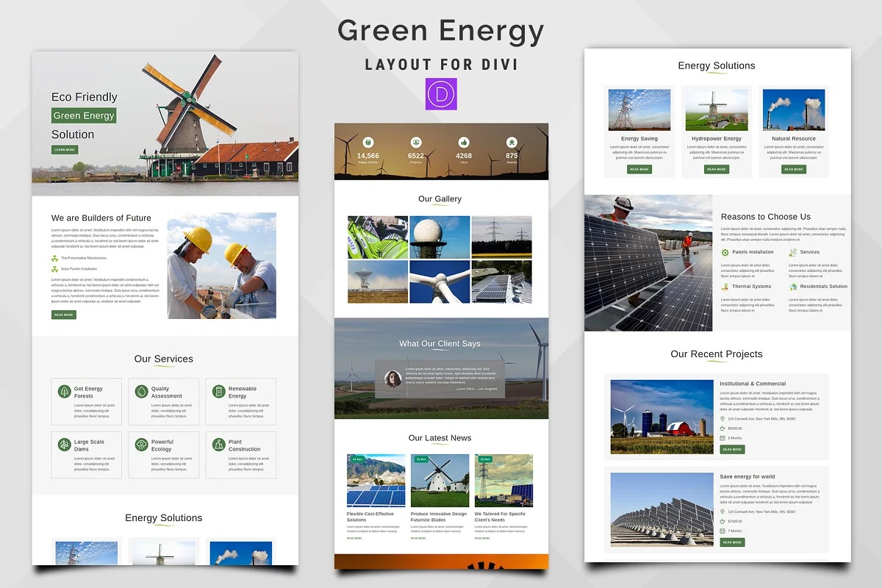Click the Awards counter icon

coord(512,143)
